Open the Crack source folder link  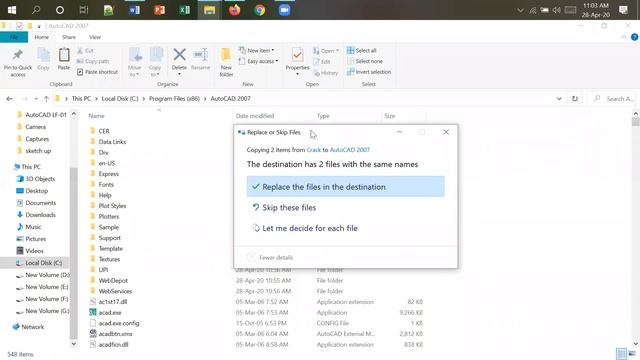313,150
